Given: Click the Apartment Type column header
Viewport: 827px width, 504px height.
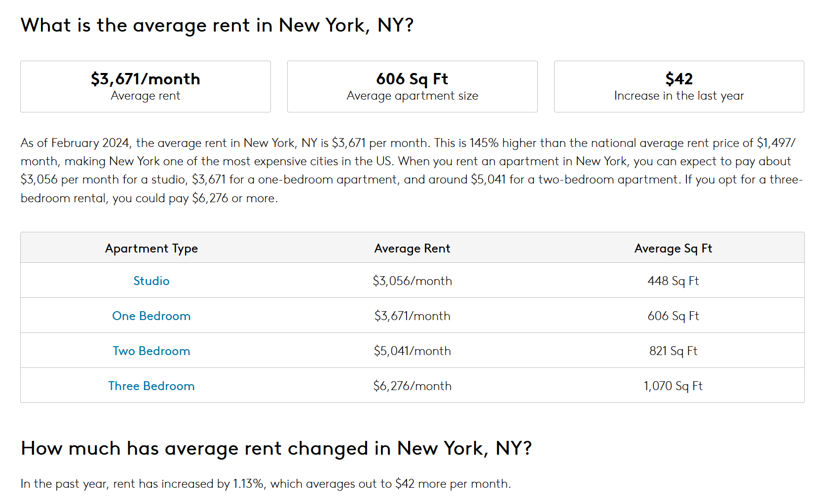Looking at the screenshot, I should pyautogui.click(x=151, y=249).
